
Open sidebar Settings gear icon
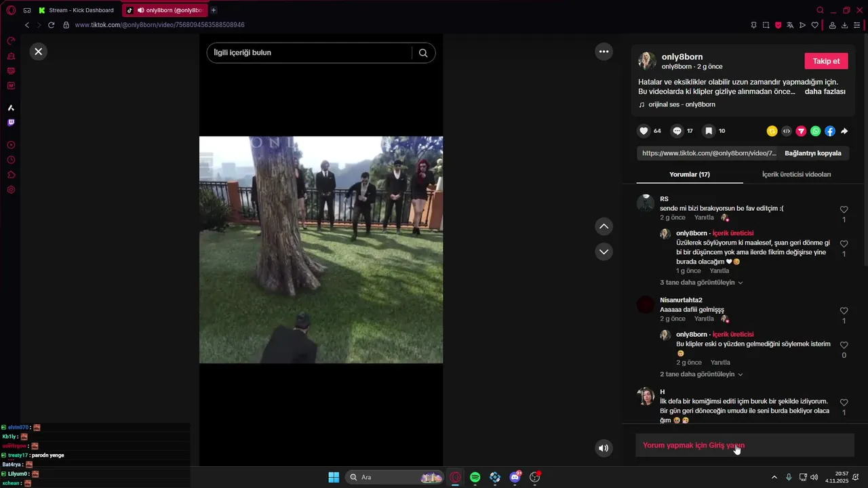[11, 190]
